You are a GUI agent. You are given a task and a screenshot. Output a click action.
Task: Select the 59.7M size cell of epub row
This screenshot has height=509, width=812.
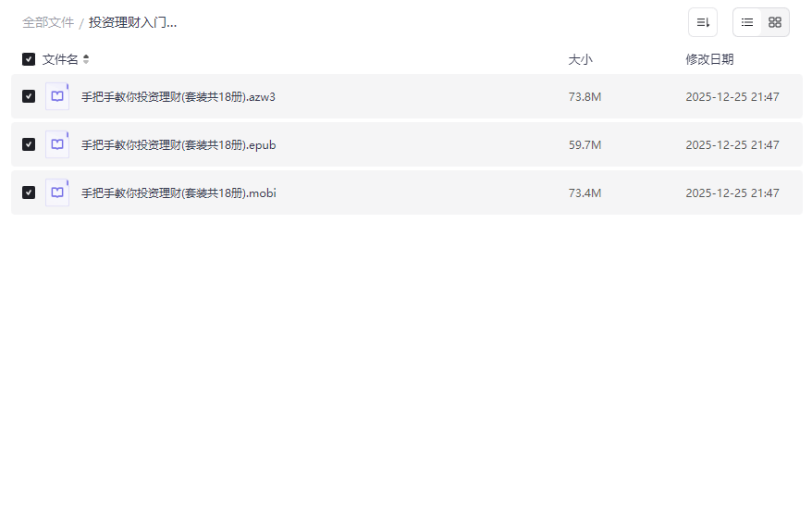[x=584, y=145]
